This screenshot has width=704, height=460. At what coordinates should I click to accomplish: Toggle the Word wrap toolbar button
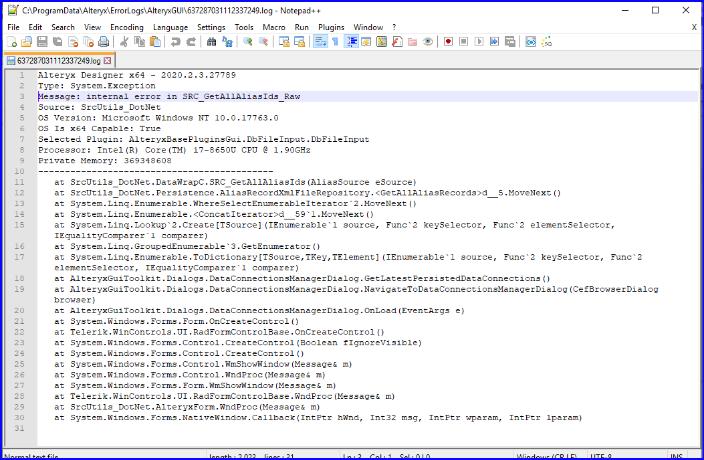pyautogui.click(x=321, y=42)
